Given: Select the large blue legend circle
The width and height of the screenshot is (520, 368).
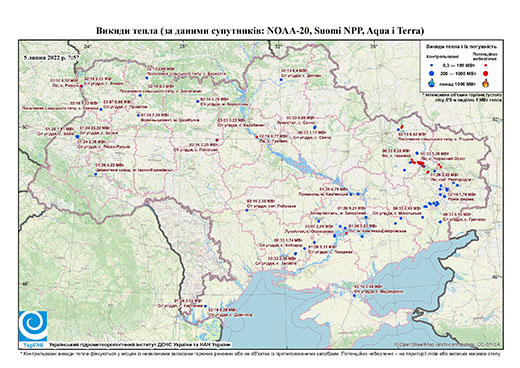Looking at the screenshot, I should (431, 74).
